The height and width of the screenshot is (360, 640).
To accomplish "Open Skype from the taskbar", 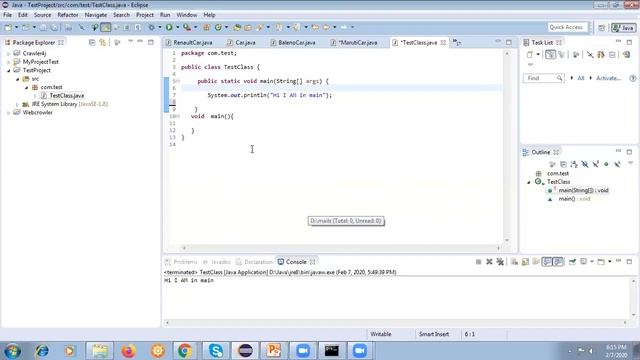I will (216, 351).
